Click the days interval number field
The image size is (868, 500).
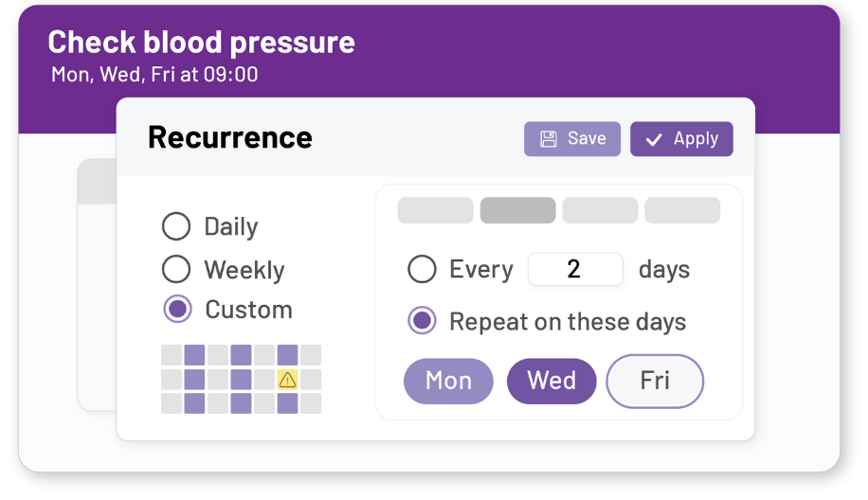coord(574,270)
